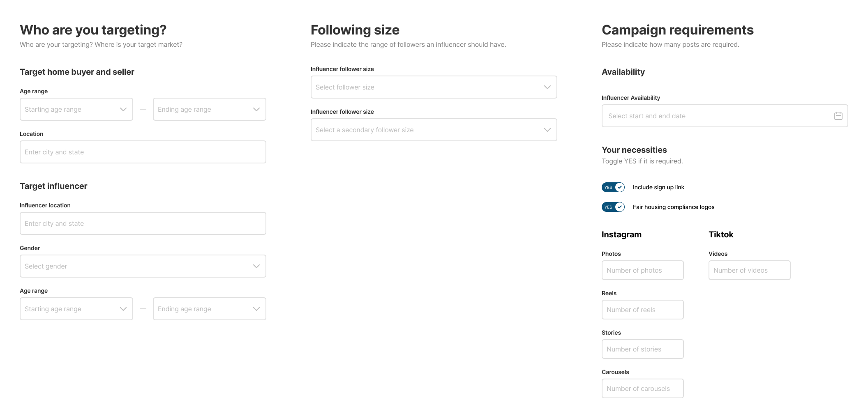Toggle the Include sign up link switch
The image size is (868, 418).
coord(613,187)
